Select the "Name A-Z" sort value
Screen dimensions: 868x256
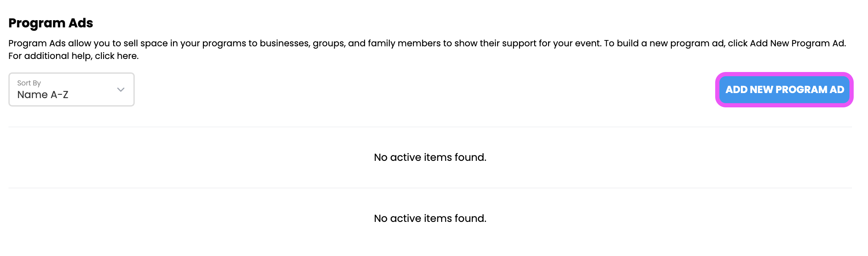(43, 95)
